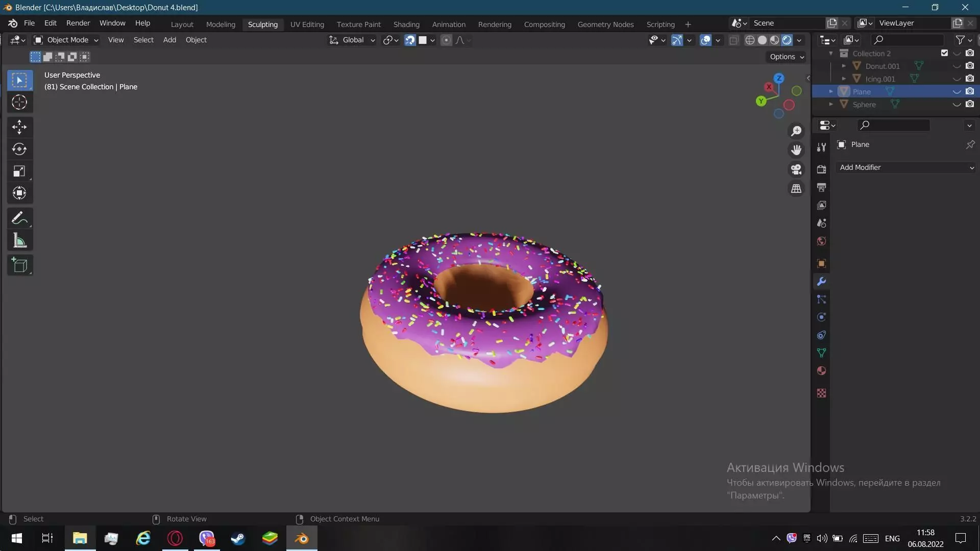Expand the Icing.001 tree item
Viewport: 980px width, 551px height.
pyautogui.click(x=844, y=79)
